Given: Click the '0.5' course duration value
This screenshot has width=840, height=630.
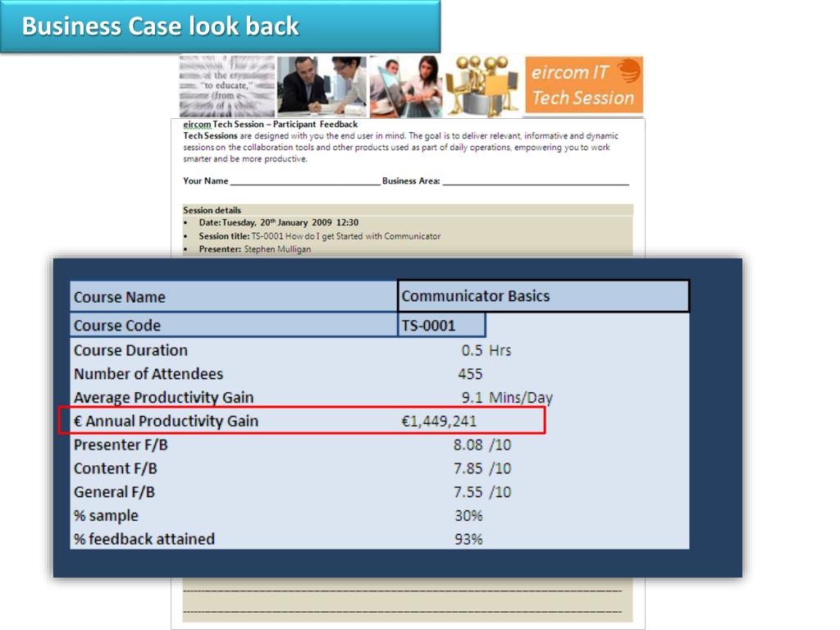Looking at the screenshot, I should (x=472, y=350).
